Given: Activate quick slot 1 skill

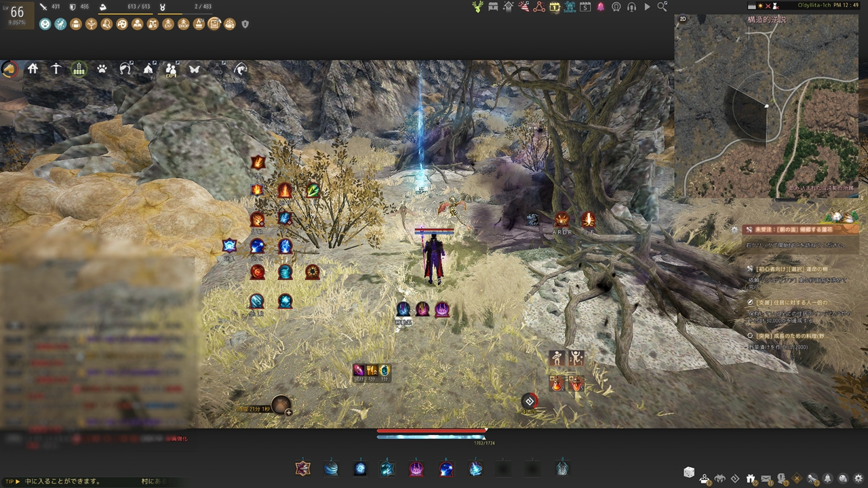Looking at the screenshot, I should click(302, 468).
